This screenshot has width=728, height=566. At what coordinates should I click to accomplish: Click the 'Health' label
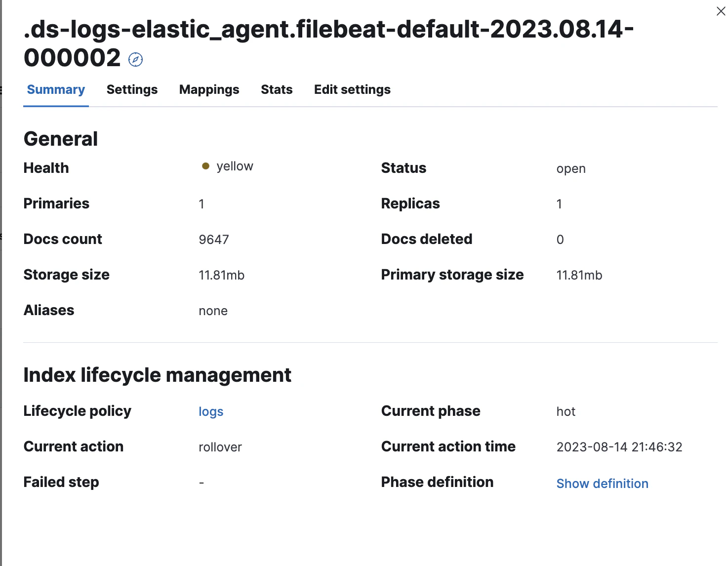tap(46, 168)
